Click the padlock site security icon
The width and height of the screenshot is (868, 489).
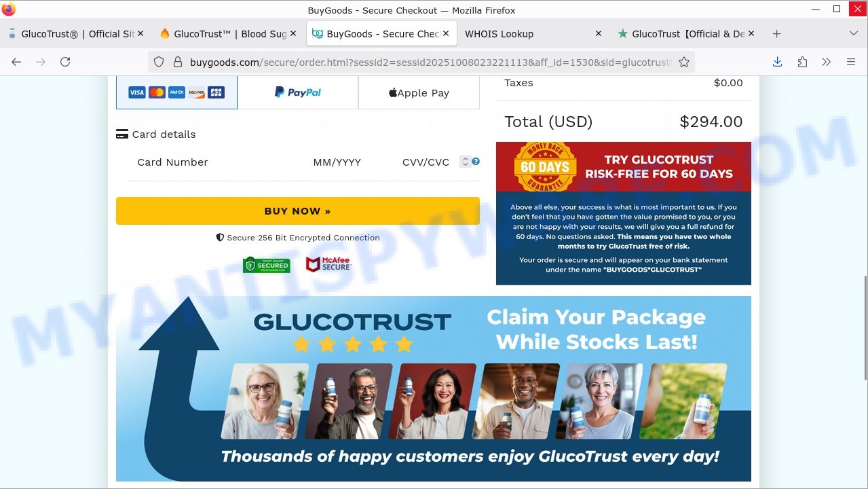click(178, 62)
